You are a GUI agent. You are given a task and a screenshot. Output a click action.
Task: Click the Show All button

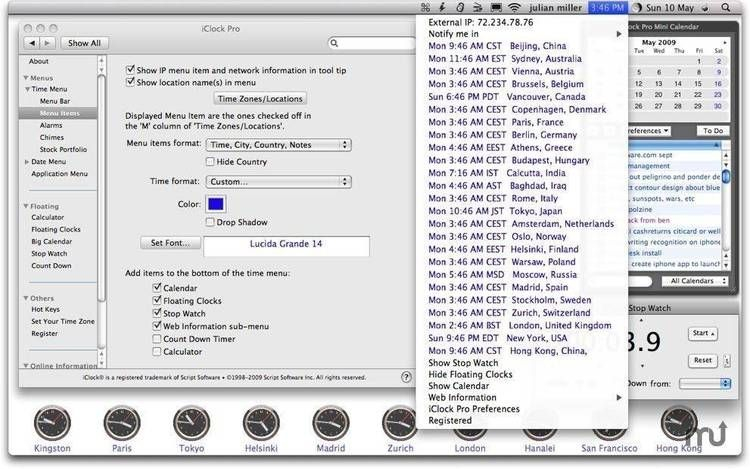pos(84,43)
